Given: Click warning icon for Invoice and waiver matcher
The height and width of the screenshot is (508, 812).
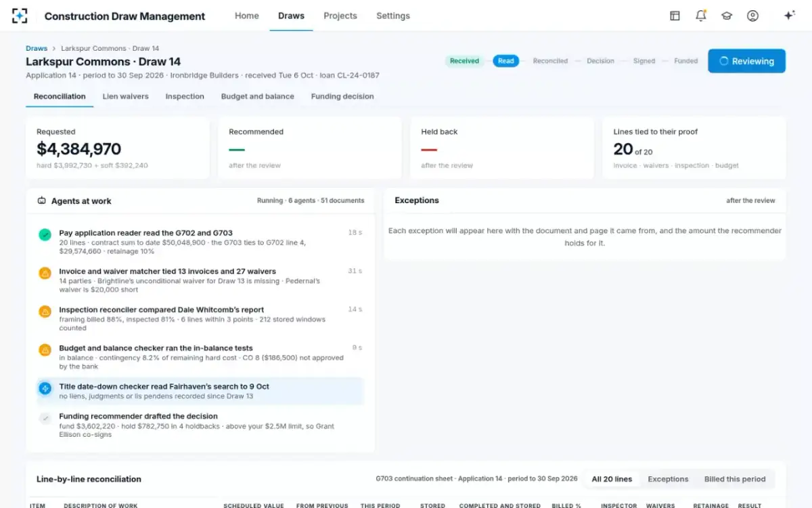Looking at the screenshot, I should point(45,274).
